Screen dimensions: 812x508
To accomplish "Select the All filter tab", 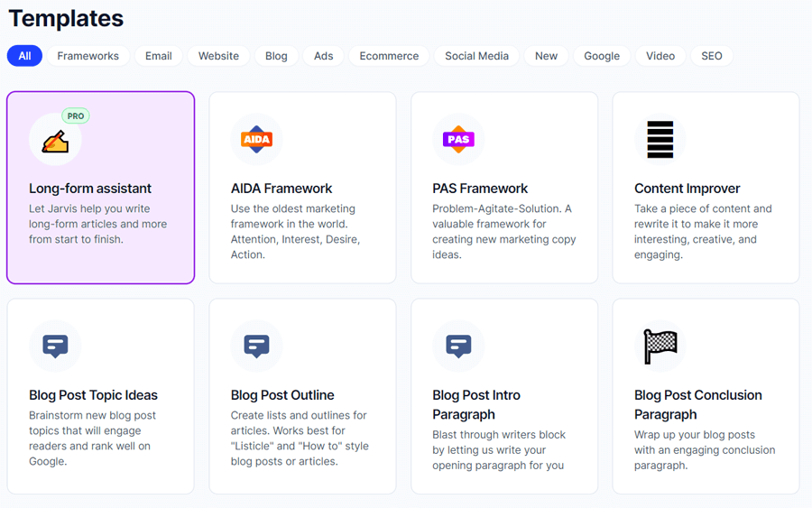I will (x=25, y=56).
